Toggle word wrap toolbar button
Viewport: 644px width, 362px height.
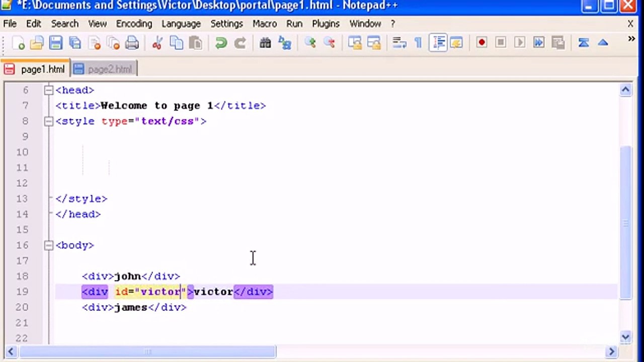(x=399, y=43)
